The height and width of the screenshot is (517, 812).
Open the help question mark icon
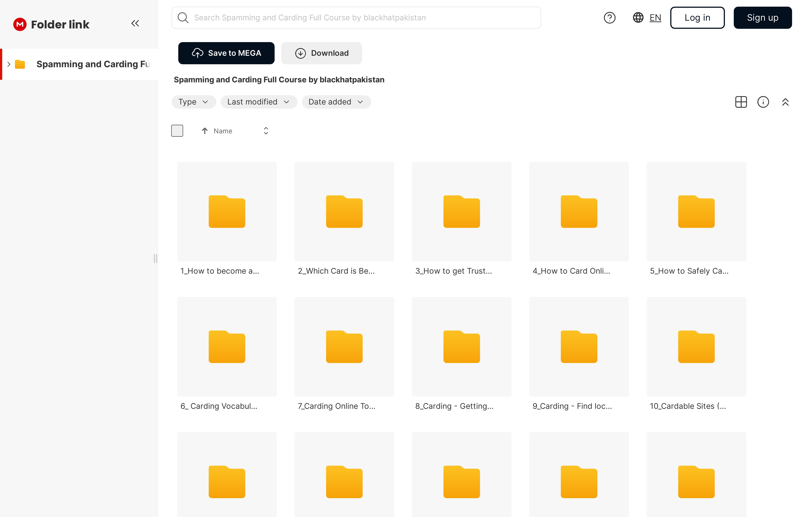pyautogui.click(x=609, y=18)
